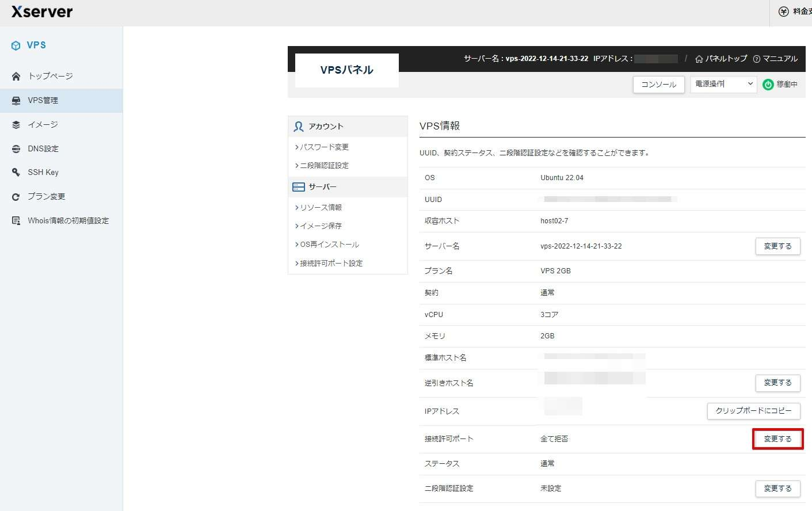This screenshot has height=511, width=812.
Task: Click the 全て拒否 port value
Action: coord(554,439)
